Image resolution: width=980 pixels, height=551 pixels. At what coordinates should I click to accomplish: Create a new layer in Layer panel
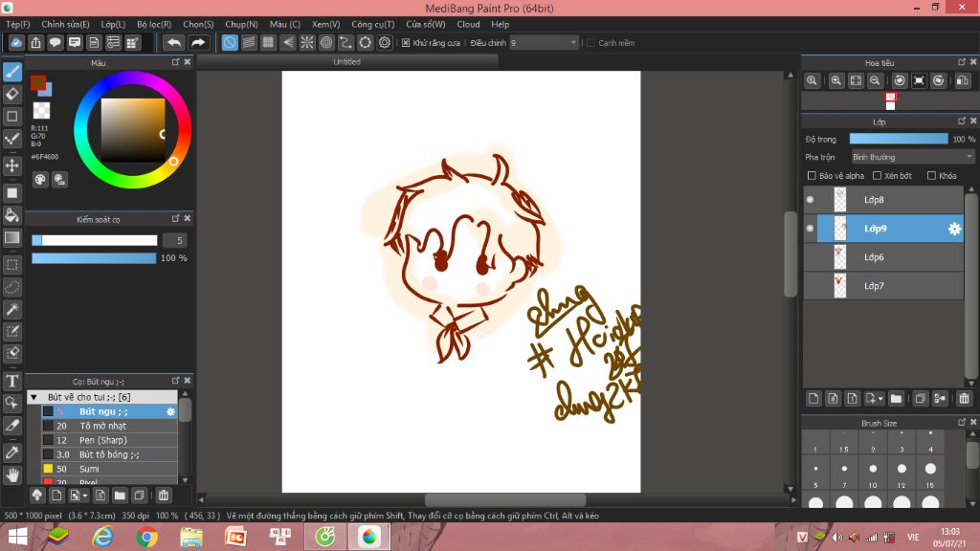click(x=813, y=399)
